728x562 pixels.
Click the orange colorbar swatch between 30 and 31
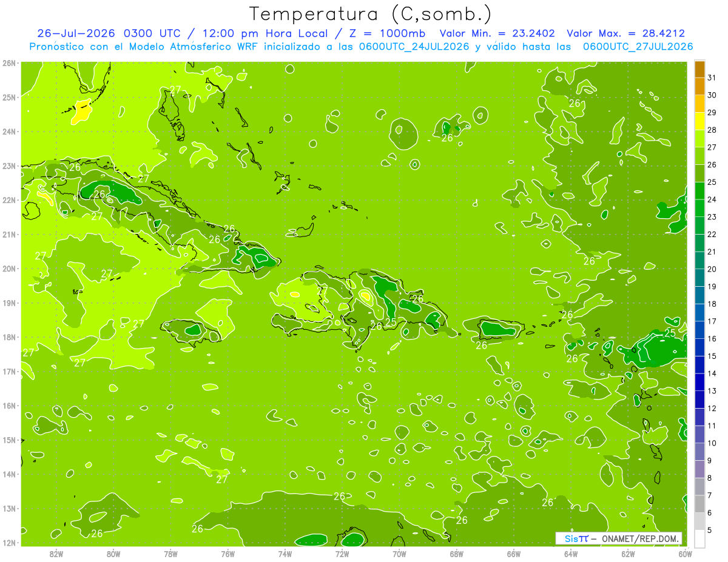(699, 87)
